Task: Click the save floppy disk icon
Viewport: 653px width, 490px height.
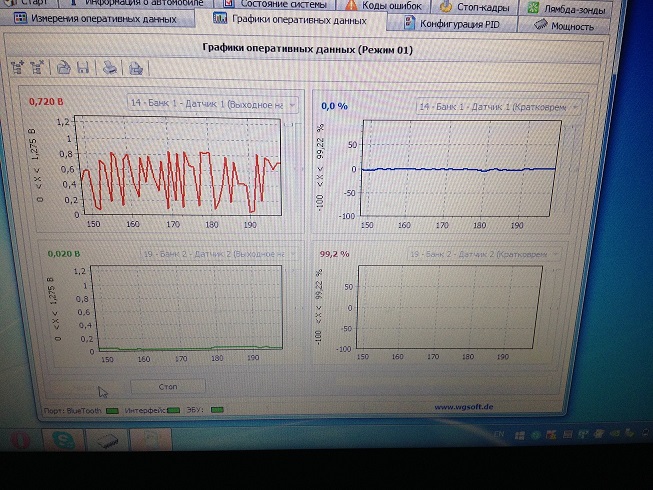Action: point(84,68)
